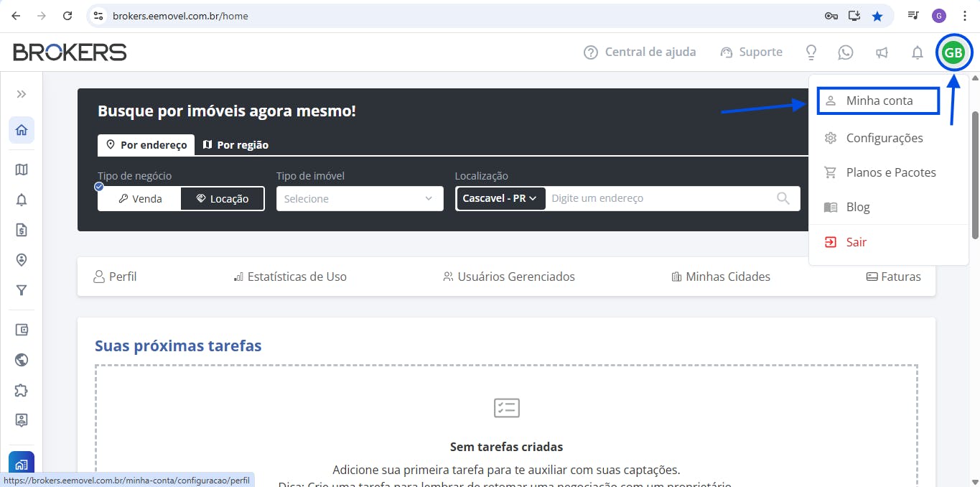The height and width of the screenshot is (487, 980).
Task: Open site information icon in address bar
Action: (x=99, y=16)
